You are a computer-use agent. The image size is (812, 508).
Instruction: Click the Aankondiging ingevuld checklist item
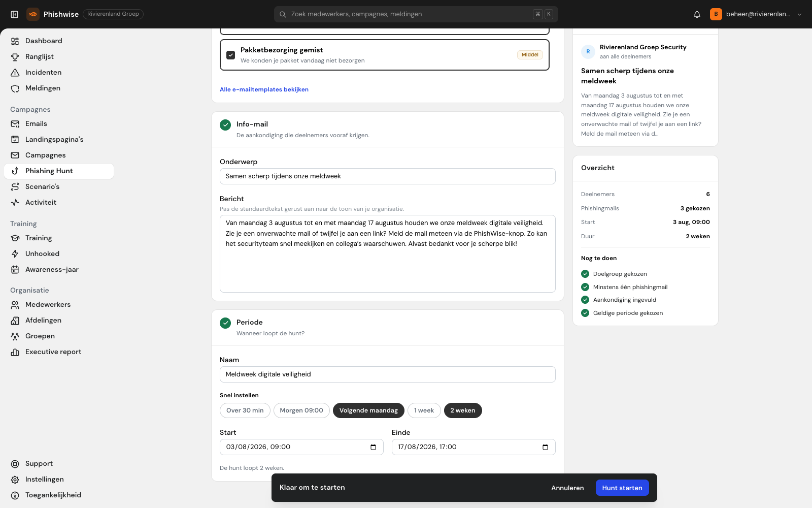619,300
